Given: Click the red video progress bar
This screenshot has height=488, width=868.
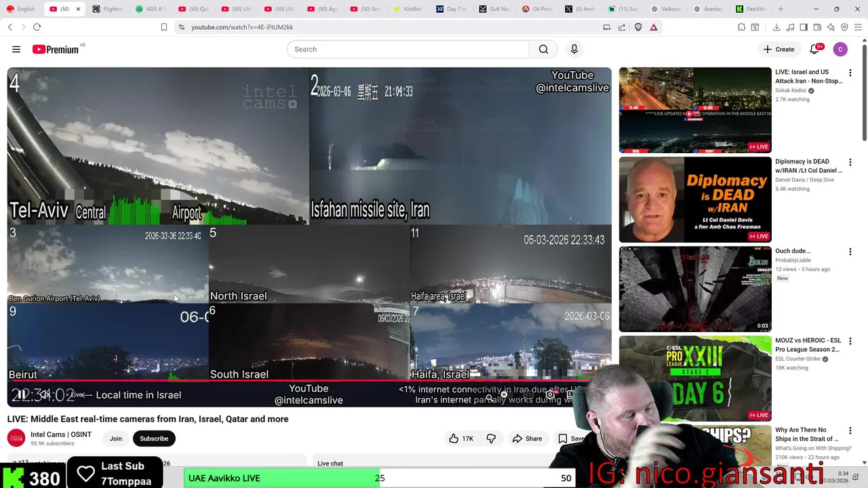Looking at the screenshot, I should (x=309, y=380).
